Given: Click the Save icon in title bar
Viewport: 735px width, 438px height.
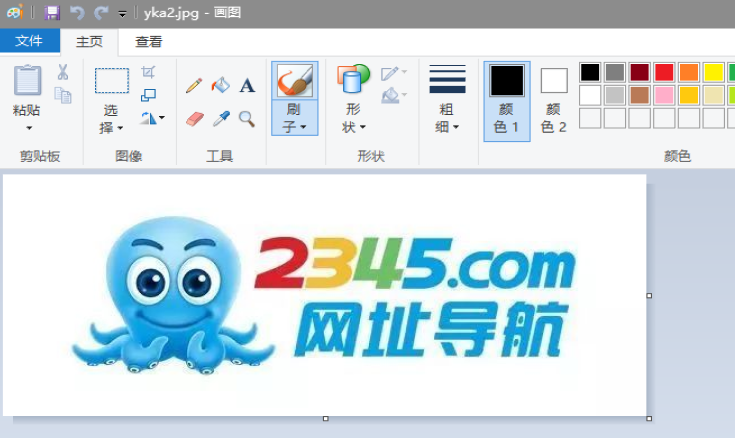Looking at the screenshot, I should click(x=52, y=13).
